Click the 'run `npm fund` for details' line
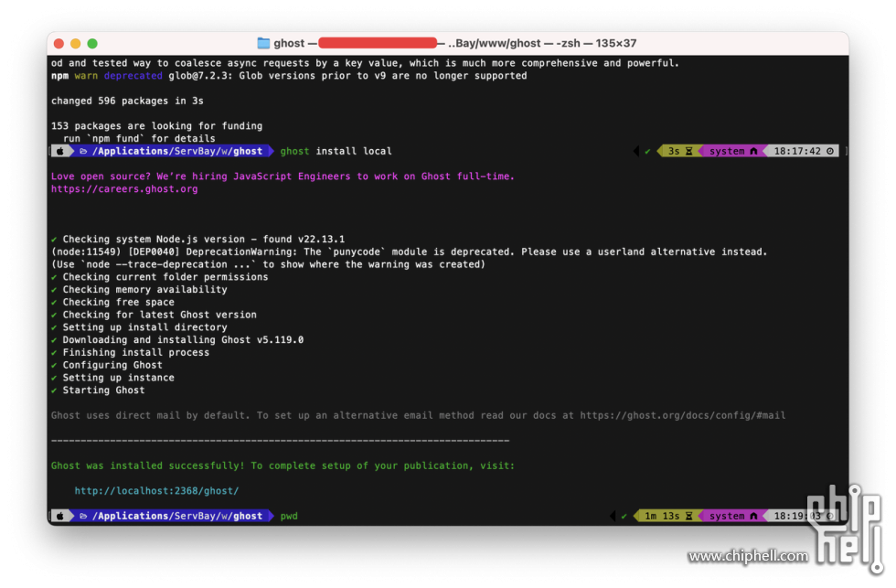Viewport: 896px width, 588px height. point(139,139)
